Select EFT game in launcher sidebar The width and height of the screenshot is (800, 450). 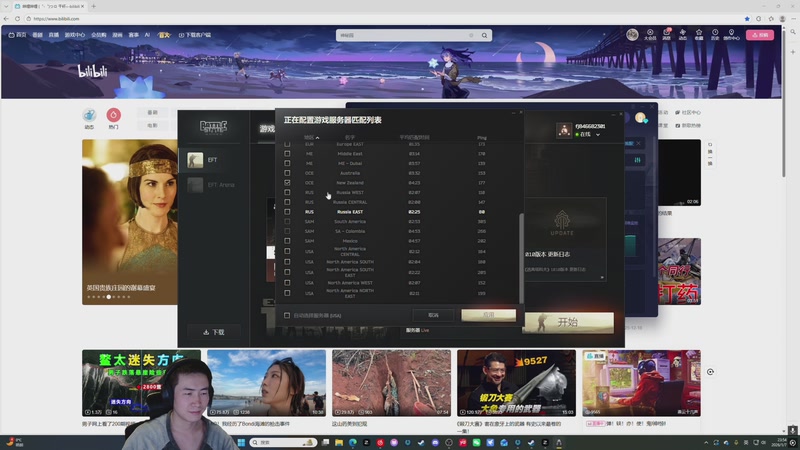pos(214,160)
